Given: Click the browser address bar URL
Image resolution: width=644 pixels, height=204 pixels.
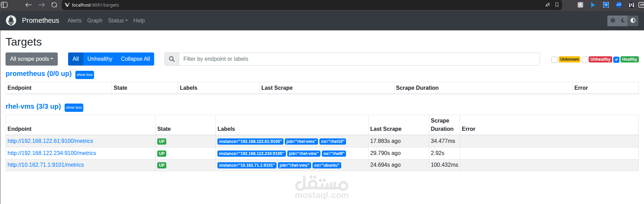Looking at the screenshot, I should 95,5.
